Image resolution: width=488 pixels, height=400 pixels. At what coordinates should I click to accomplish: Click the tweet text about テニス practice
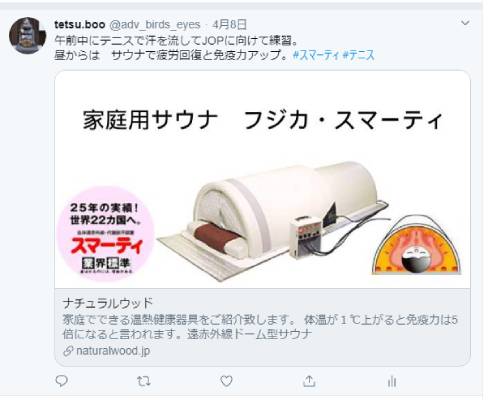[176, 41]
